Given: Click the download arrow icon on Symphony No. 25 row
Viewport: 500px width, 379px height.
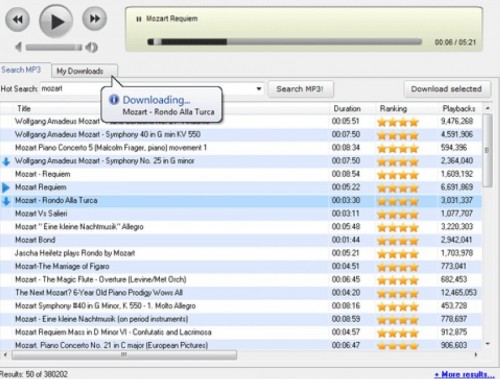Looking at the screenshot, I should click(x=6, y=161).
